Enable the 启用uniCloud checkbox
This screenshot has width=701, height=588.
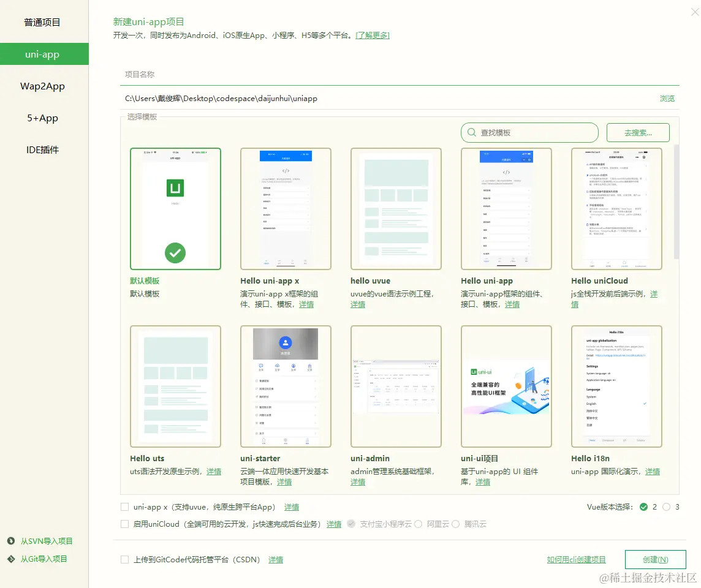pyautogui.click(x=125, y=524)
